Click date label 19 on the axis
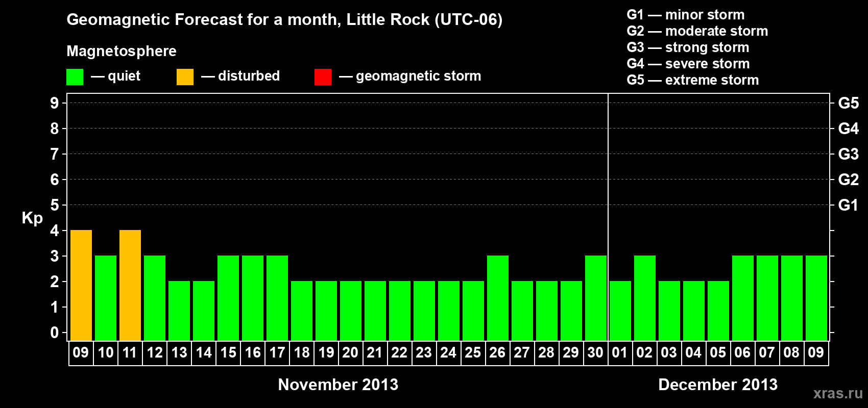868x408 pixels. (x=326, y=353)
